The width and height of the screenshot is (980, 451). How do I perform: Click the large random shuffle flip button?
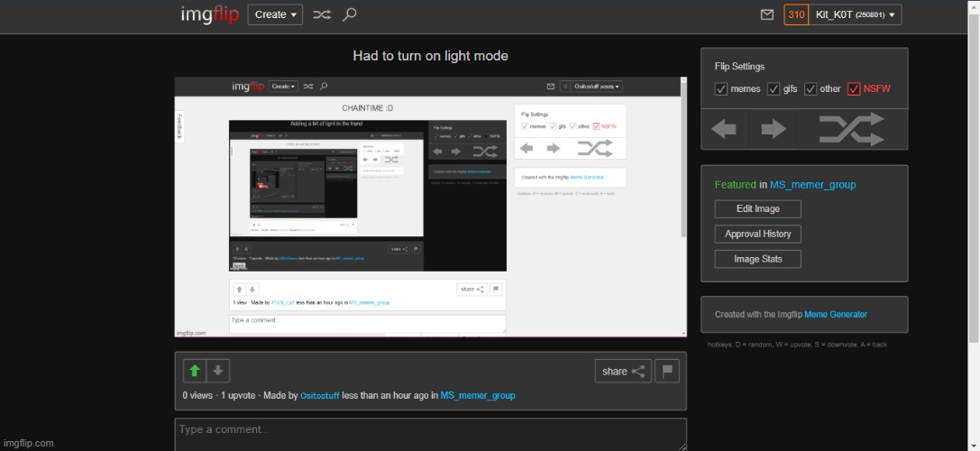[x=853, y=130]
